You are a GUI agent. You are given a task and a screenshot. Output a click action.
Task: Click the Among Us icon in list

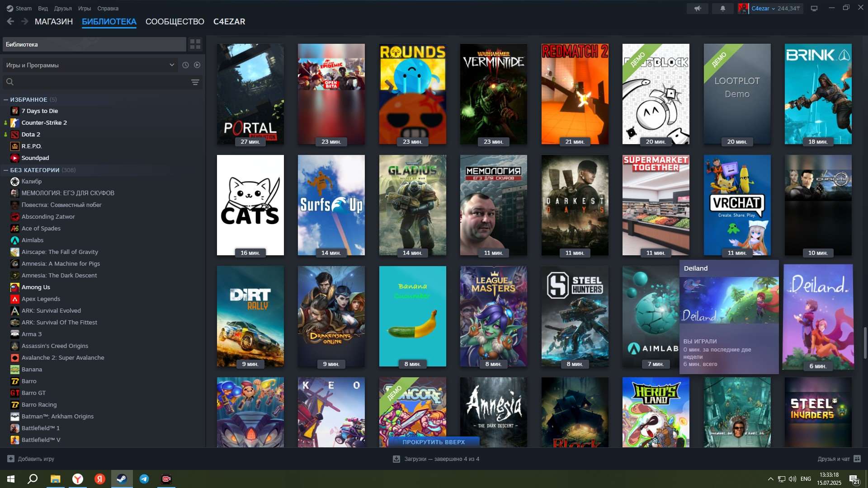pyautogui.click(x=15, y=287)
